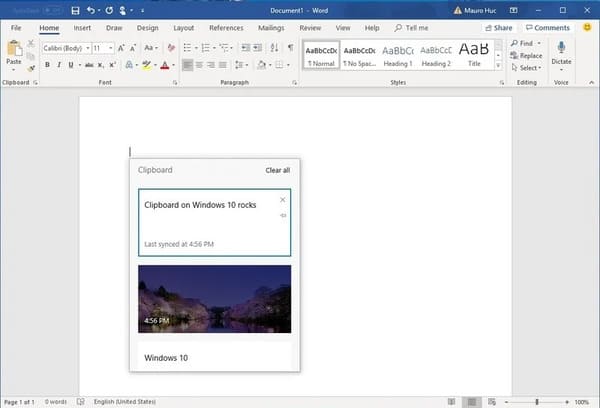Toggle Italic formatting
600x408 pixels.
(x=59, y=65)
